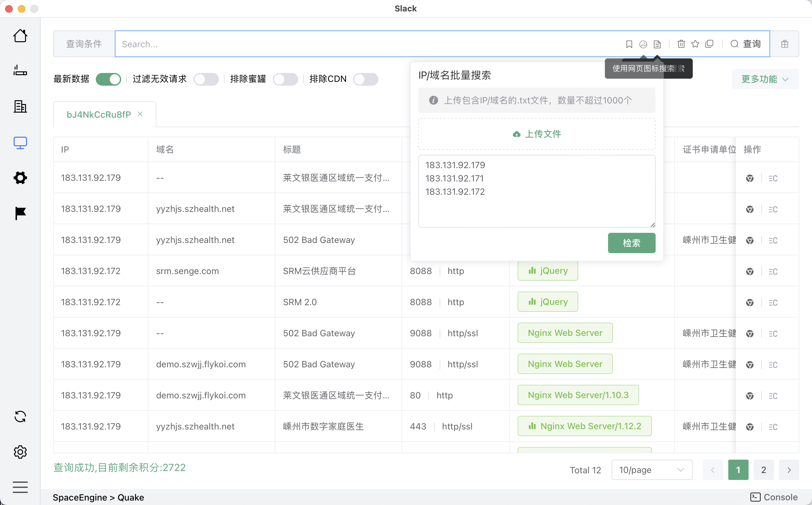This screenshot has width=812, height=505.
Task: Click the copy icon in search bar
Action: click(x=709, y=44)
